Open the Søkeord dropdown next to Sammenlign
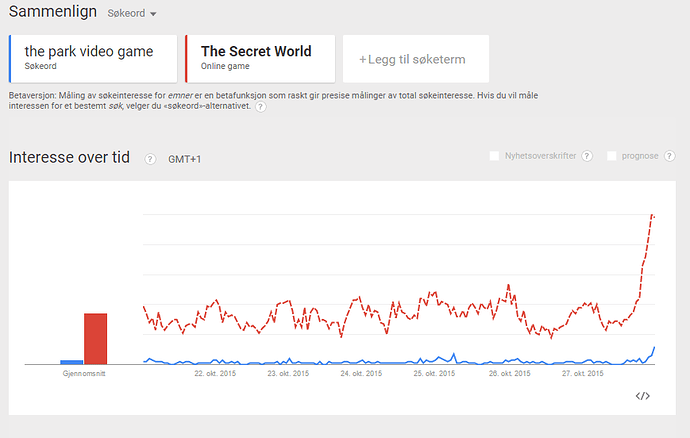The height and width of the screenshot is (438, 690). coord(132,14)
